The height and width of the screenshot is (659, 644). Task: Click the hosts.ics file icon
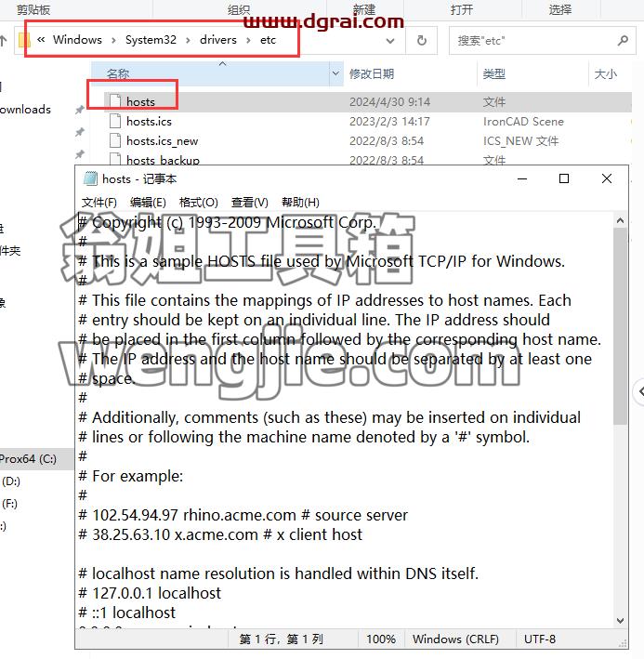point(115,121)
